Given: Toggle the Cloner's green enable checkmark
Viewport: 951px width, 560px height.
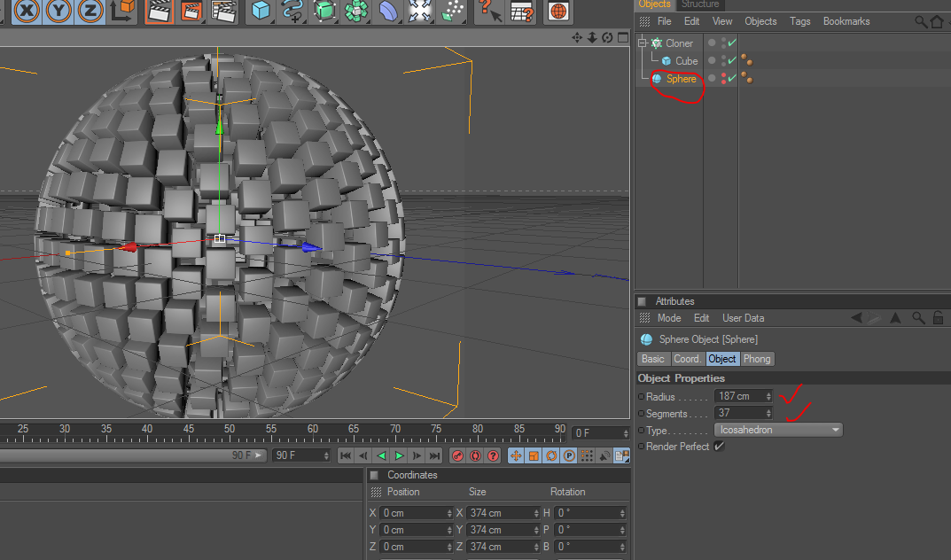Looking at the screenshot, I should click(733, 43).
